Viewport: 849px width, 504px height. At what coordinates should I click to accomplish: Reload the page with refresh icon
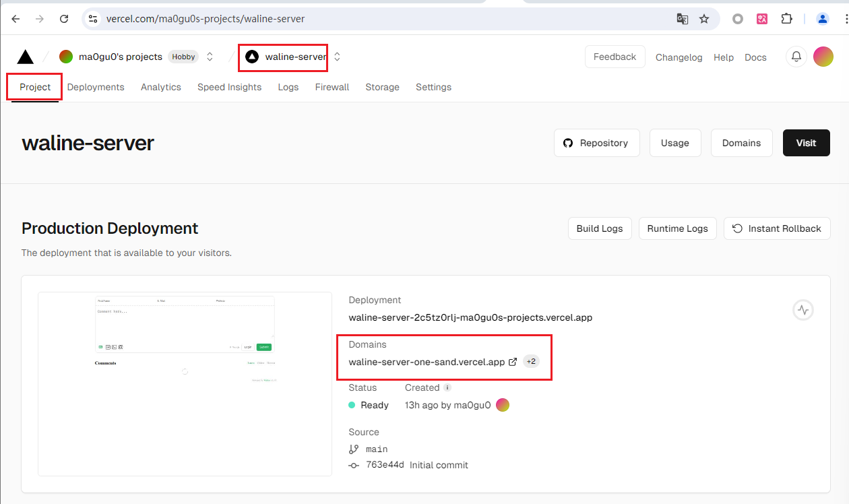point(64,19)
